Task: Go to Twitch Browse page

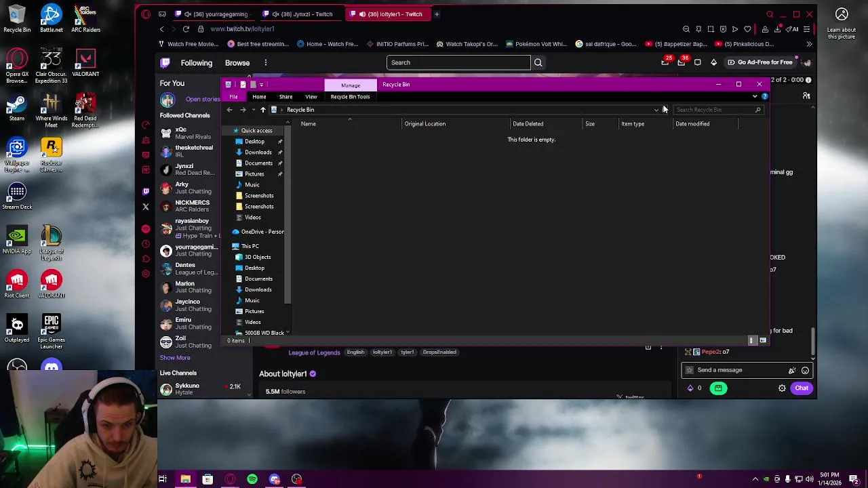Action: coord(237,63)
